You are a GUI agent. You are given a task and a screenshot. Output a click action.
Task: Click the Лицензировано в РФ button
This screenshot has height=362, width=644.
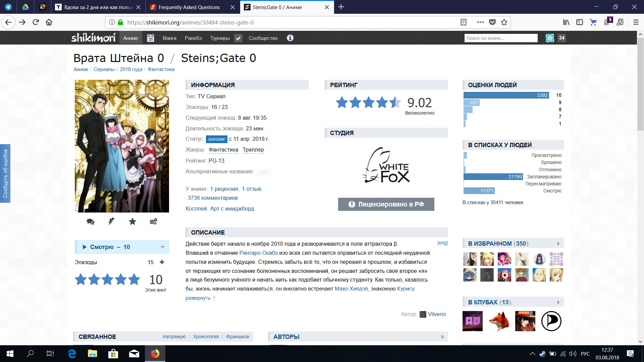click(386, 204)
